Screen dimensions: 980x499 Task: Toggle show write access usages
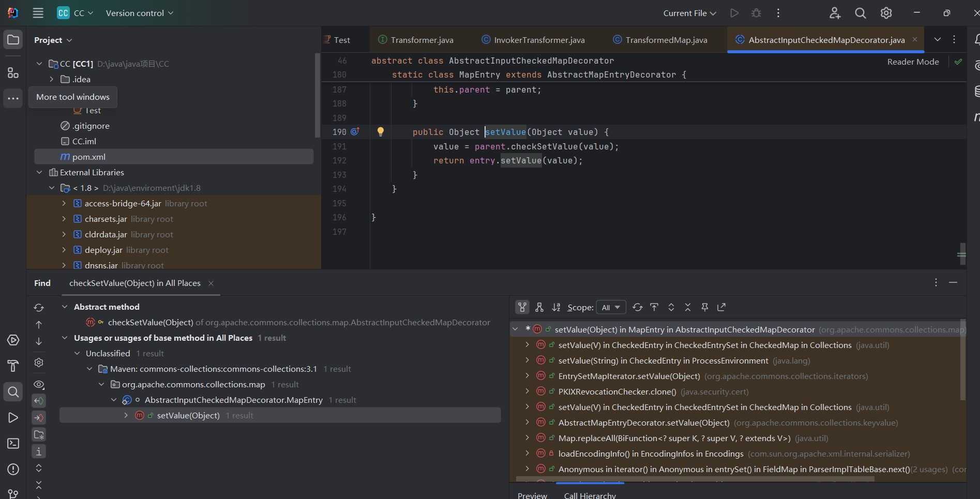pyautogui.click(x=39, y=418)
